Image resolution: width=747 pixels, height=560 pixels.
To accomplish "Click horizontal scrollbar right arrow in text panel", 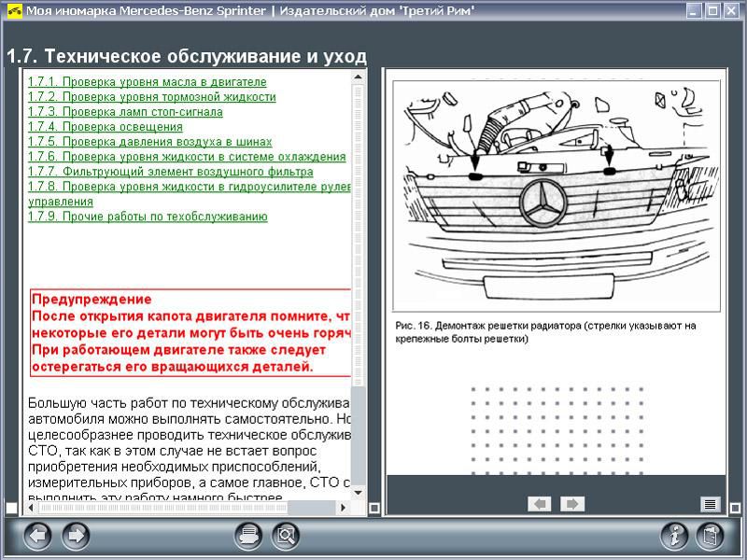I will [345, 509].
